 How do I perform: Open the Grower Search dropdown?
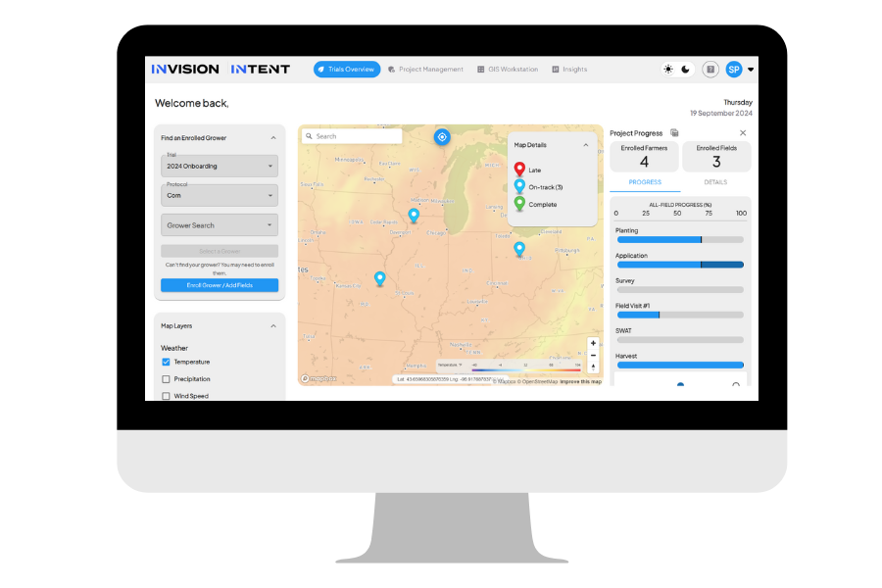[220, 225]
